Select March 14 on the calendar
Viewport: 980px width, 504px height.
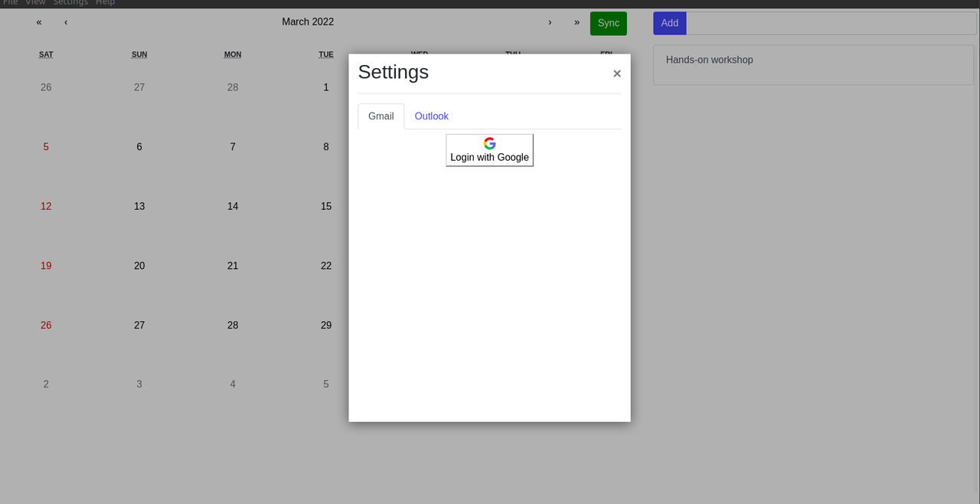[x=233, y=206]
